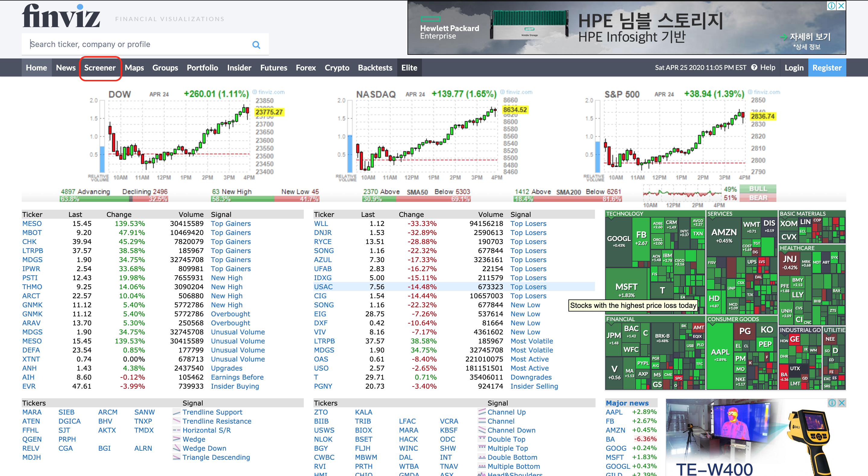Click the red BEAR sentiment box
The height and width of the screenshot is (476, 868).
(758, 198)
